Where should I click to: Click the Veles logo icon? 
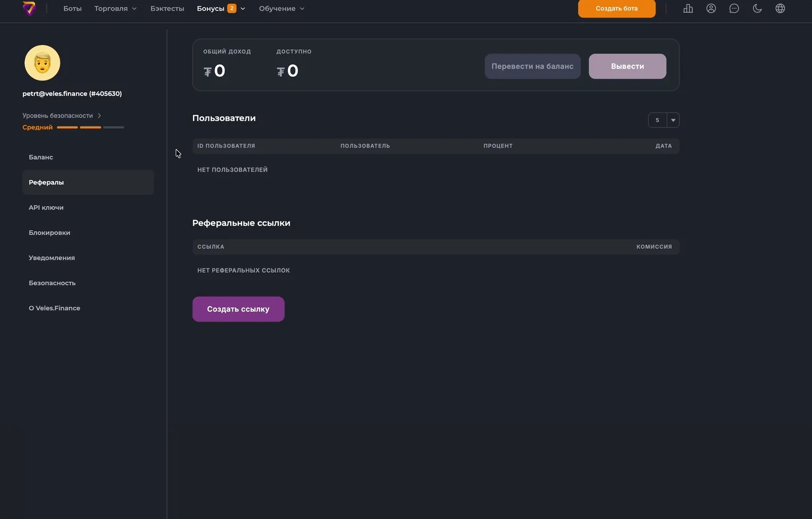(30, 8)
